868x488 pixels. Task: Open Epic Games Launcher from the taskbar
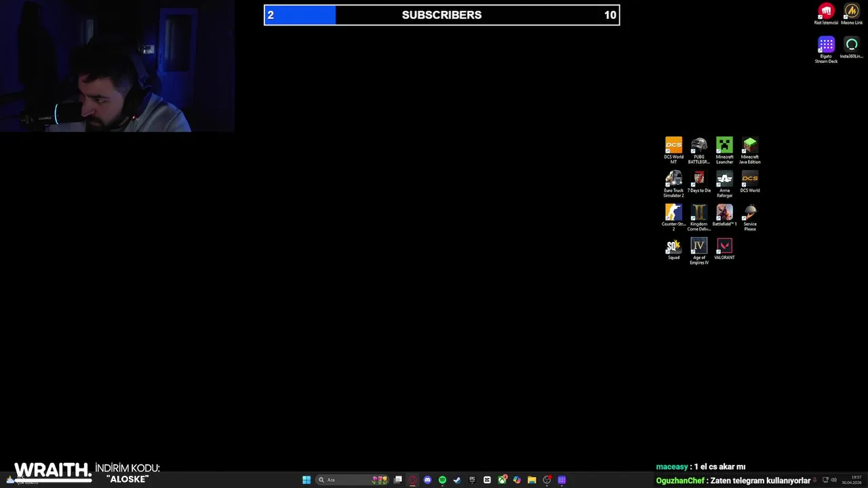coord(472,480)
